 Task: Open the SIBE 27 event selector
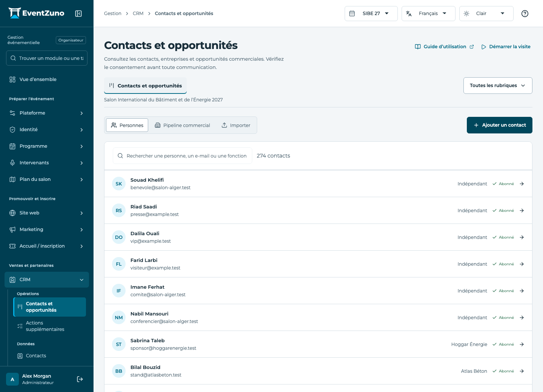371,14
